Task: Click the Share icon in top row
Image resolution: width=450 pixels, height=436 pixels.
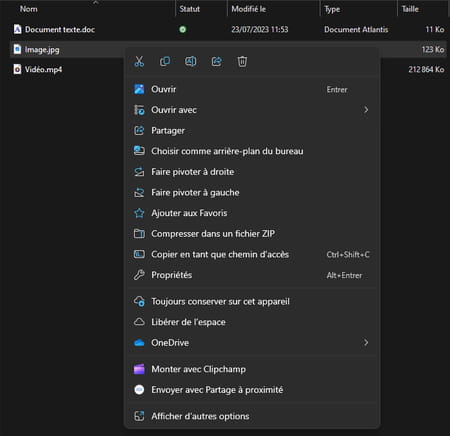Action: [217, 62]
